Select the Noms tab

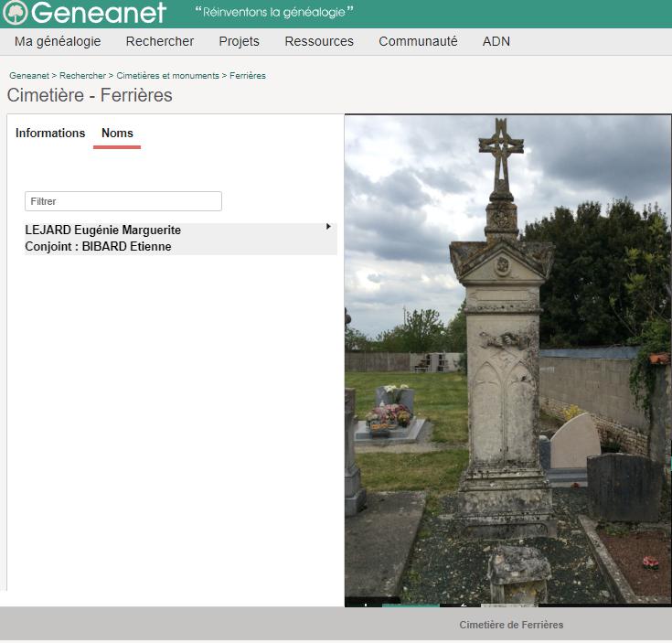click(117, 134)
